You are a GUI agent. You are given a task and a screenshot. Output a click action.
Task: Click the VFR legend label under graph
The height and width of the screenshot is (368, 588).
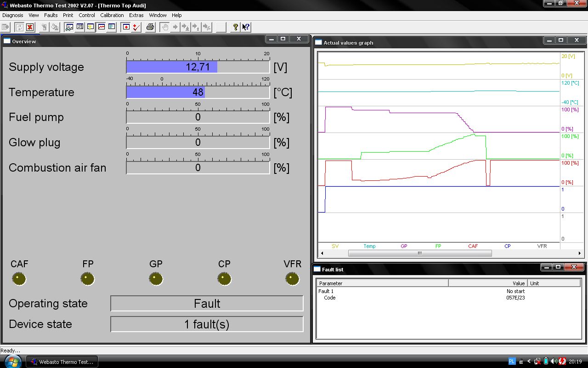point(542,246)
